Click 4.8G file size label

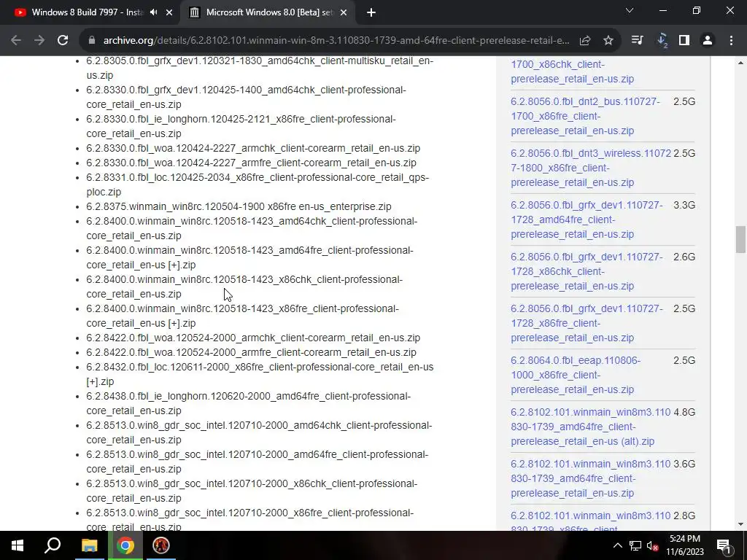pyautogui.click(x=684, y=413)
